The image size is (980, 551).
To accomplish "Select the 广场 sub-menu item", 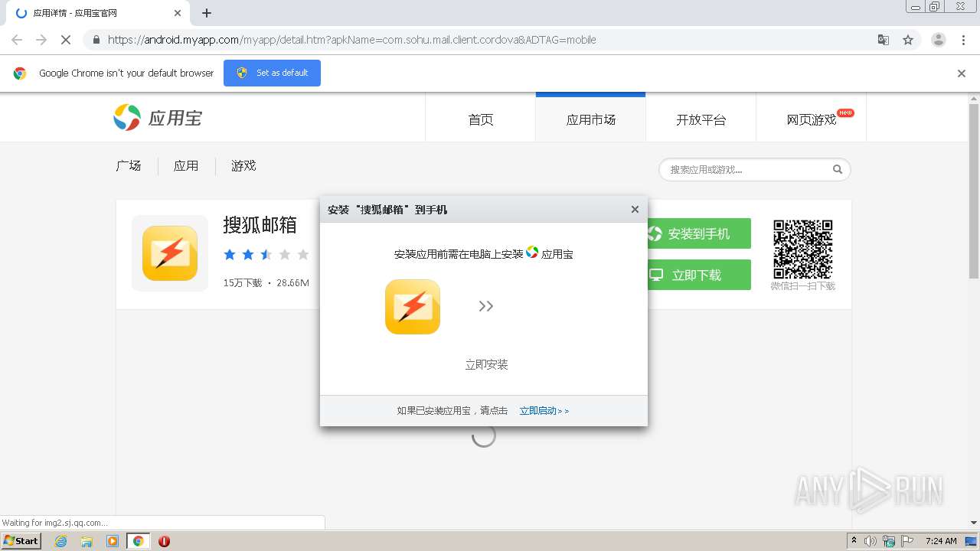I will tap(129, 166).
